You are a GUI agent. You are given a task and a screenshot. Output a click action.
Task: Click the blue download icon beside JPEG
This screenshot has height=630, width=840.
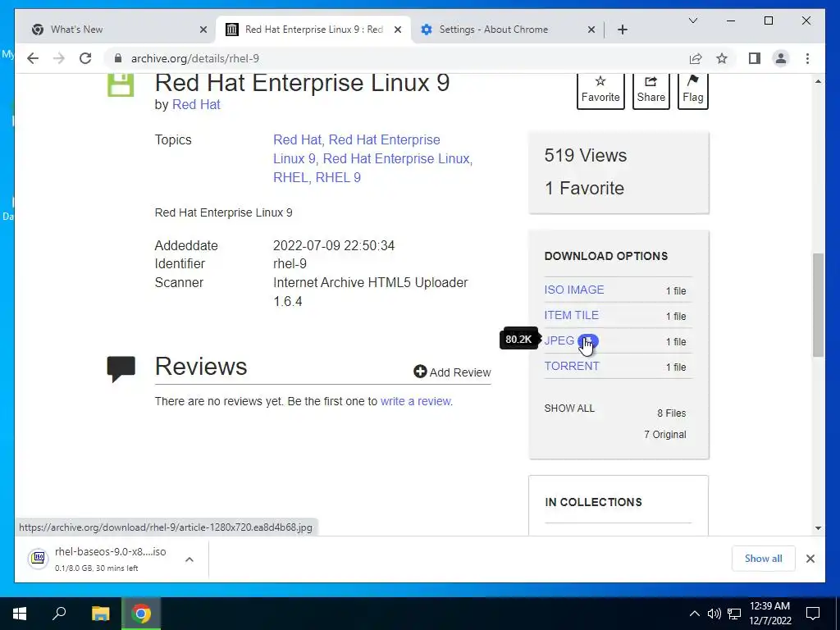coord(587,341)
